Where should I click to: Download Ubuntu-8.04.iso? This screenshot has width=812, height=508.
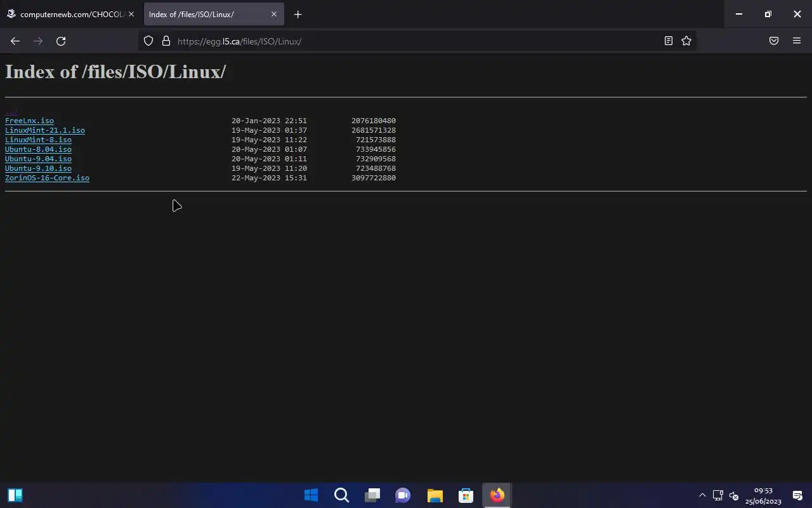38,149
